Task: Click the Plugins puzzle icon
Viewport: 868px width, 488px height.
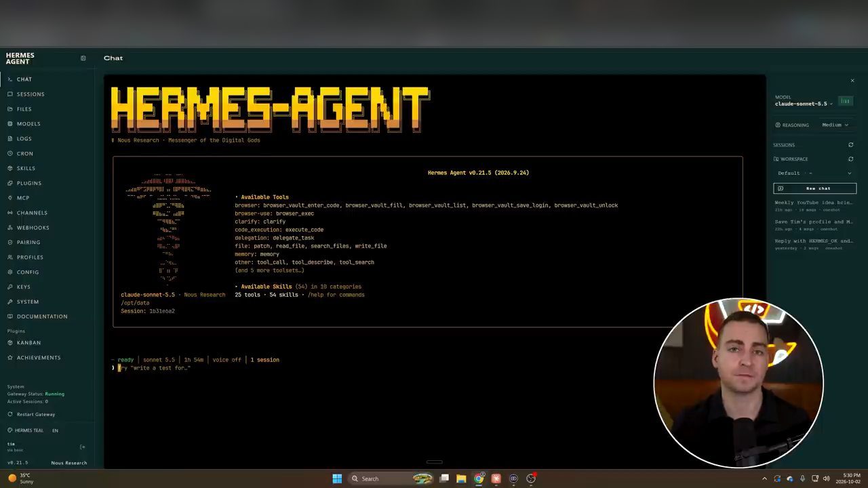Action: [x=10, y=183]
